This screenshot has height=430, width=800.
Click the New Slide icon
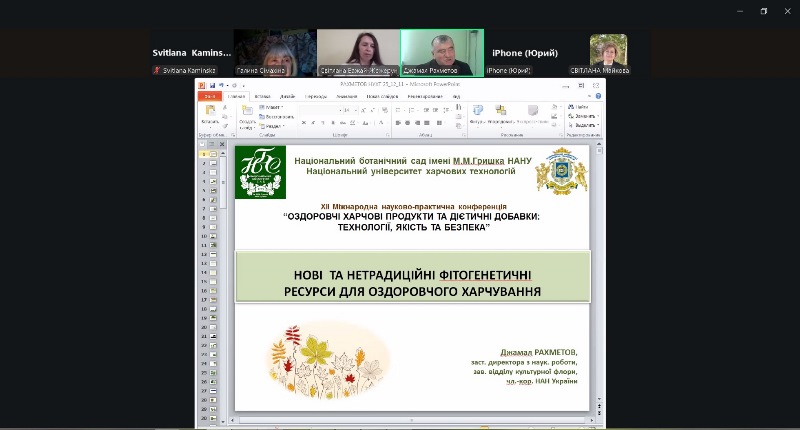coord(247,112)
